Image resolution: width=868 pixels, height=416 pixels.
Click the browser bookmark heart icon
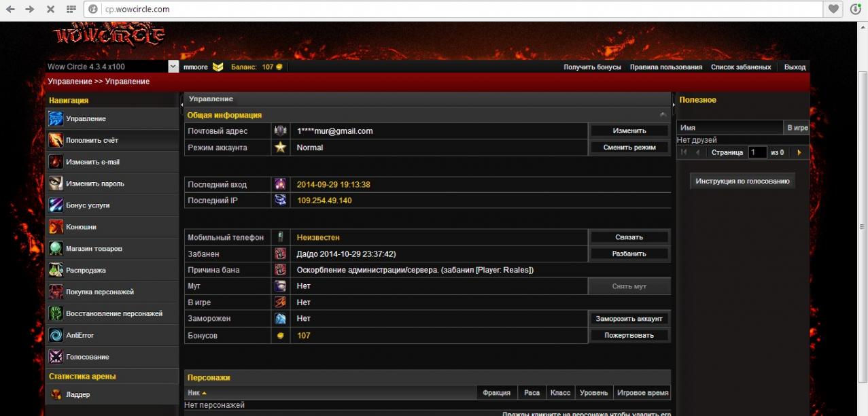pyautogui.click(x=833, y=10)
